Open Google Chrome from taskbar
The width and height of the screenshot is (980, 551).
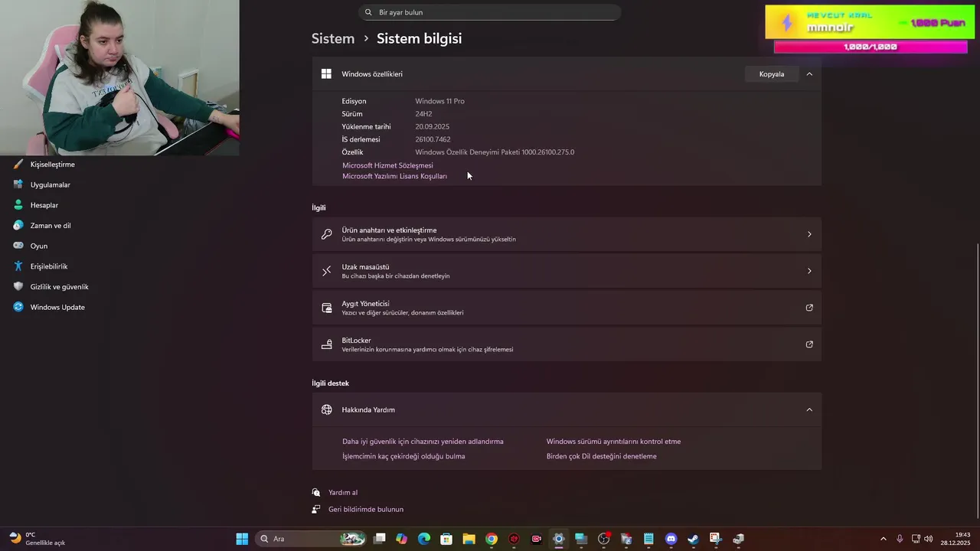[x=492, y=539]
